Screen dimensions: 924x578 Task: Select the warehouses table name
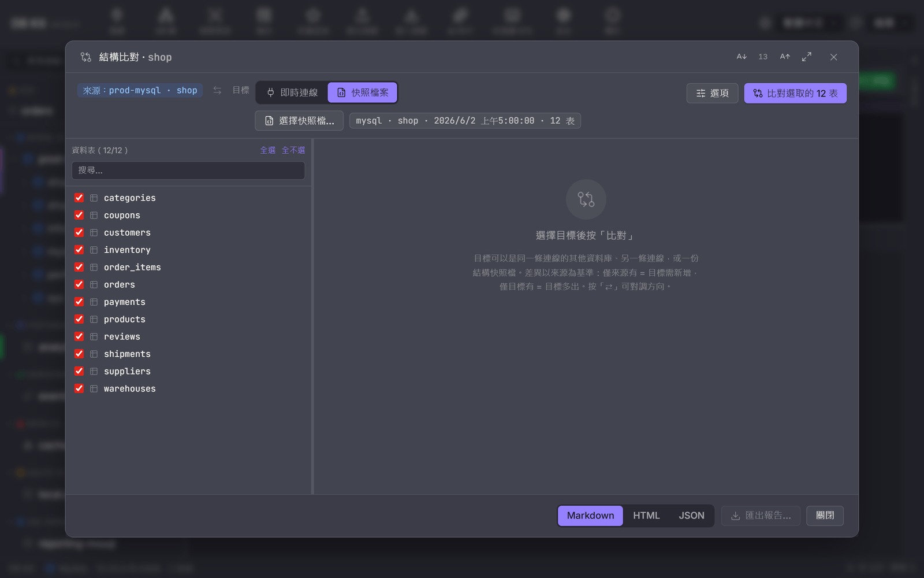[130, 388]
